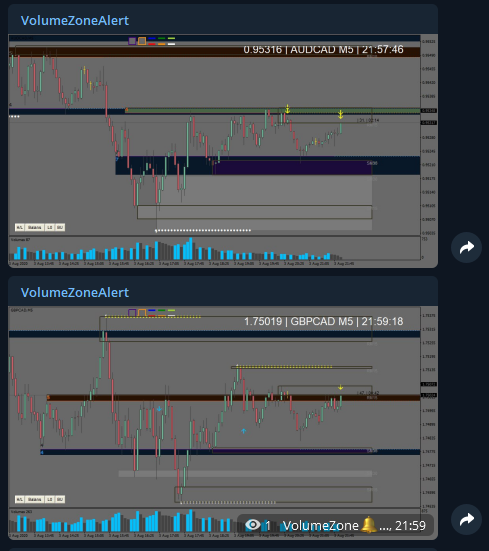Image resolution: width=489 pixels, height=551 pixels.
Task: Click the '1.75019 | GBPCAD M5 | 21:59:18' caption
Action: 323,322
